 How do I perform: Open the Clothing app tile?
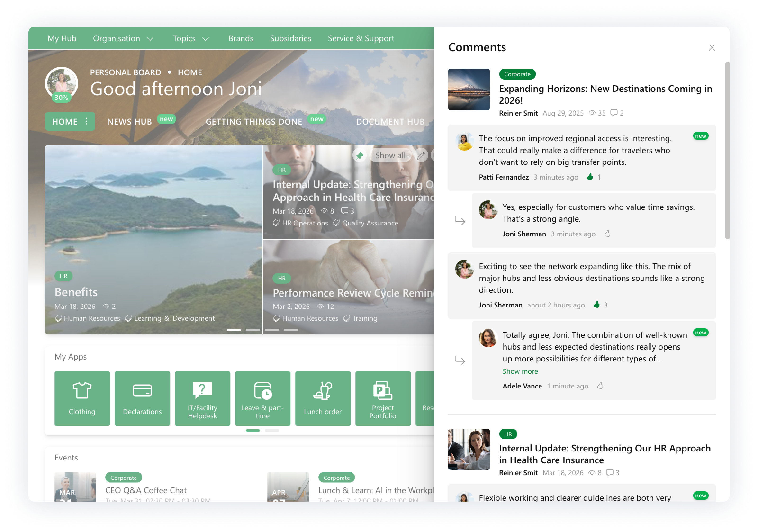(82, 398)
